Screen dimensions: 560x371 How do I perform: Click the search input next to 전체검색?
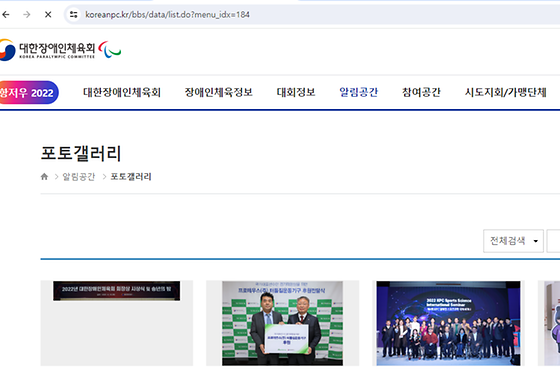pyautogui.click(x=553, y=241)
